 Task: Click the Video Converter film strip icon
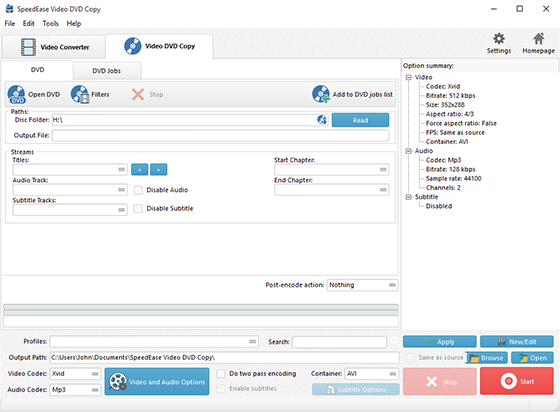[28, 47]
